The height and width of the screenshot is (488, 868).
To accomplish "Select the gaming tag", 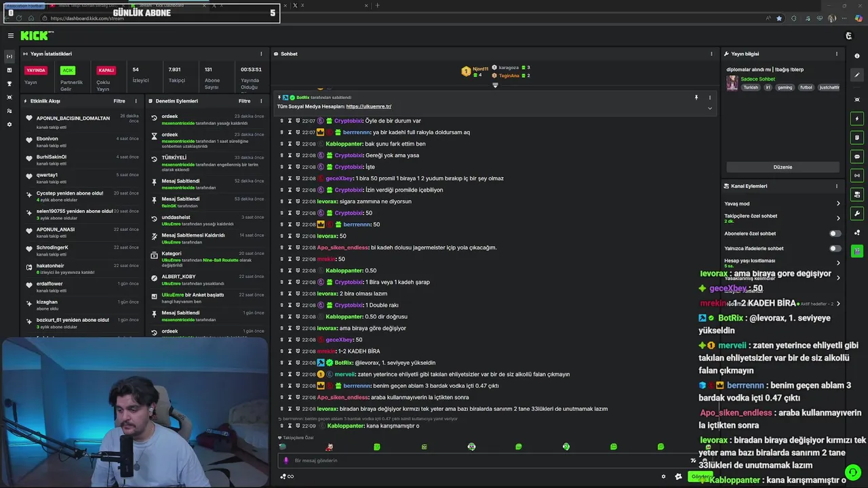I will click(785, 87).
